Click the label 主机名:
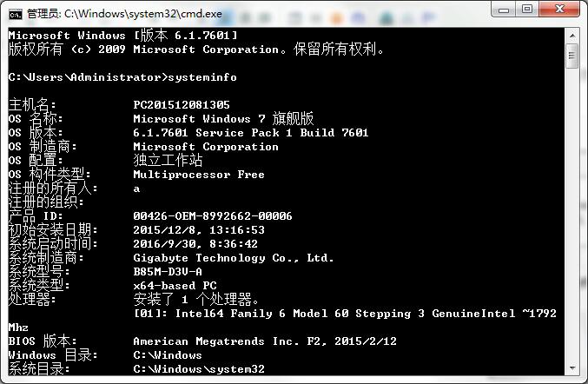This screenshot has height=384, width=588. (x=32, y=104)
